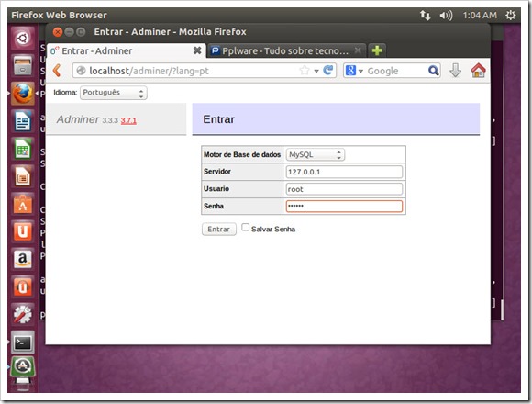Open Firefox downloads arrow icon
The image size is (532, 404).
pyautogui.click(x=455, y=71)
